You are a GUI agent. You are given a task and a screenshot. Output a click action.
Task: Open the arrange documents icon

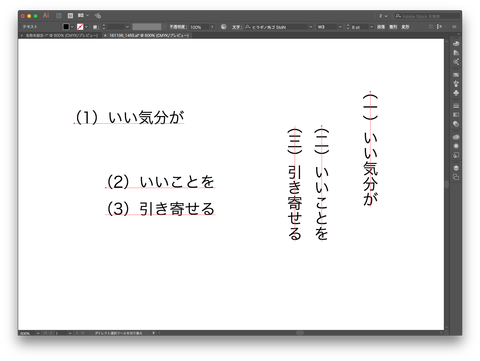(83, 15)
